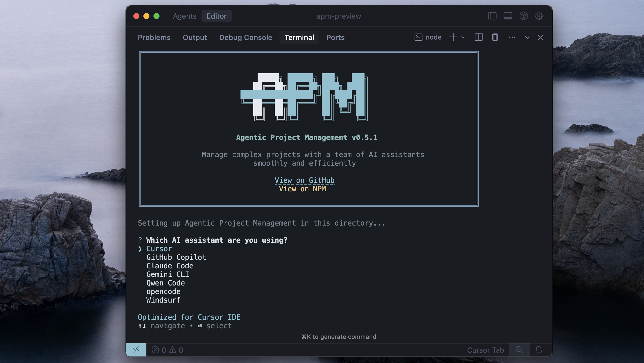644x363 pixels.
Task: Open settings via the gear icon
Action: [x=539, y=16]
